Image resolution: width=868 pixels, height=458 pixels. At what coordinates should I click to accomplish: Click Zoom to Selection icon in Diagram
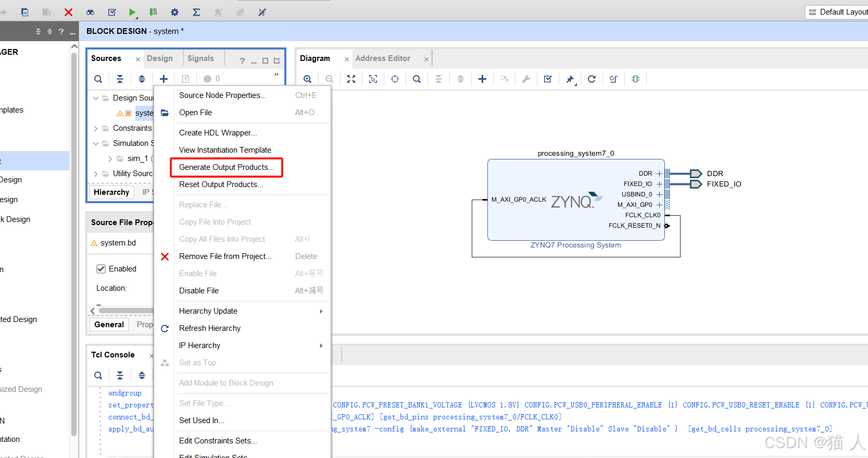coord(373,79)
